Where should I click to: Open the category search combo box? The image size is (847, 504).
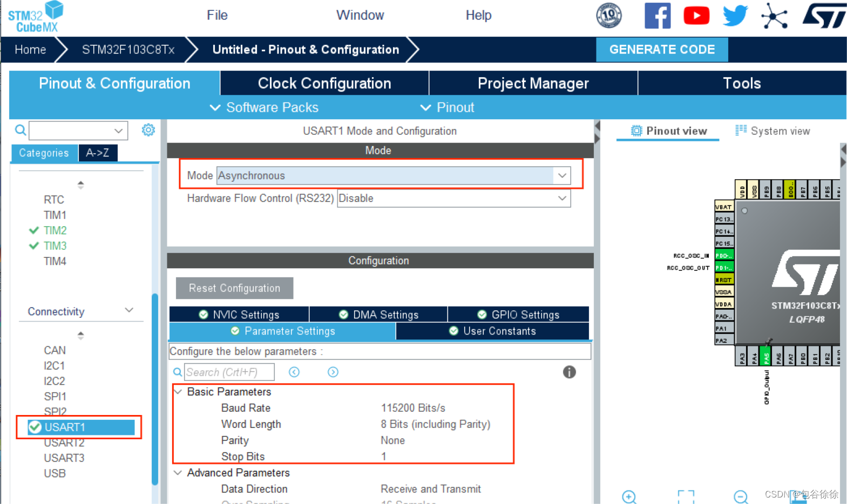point(78,130)
